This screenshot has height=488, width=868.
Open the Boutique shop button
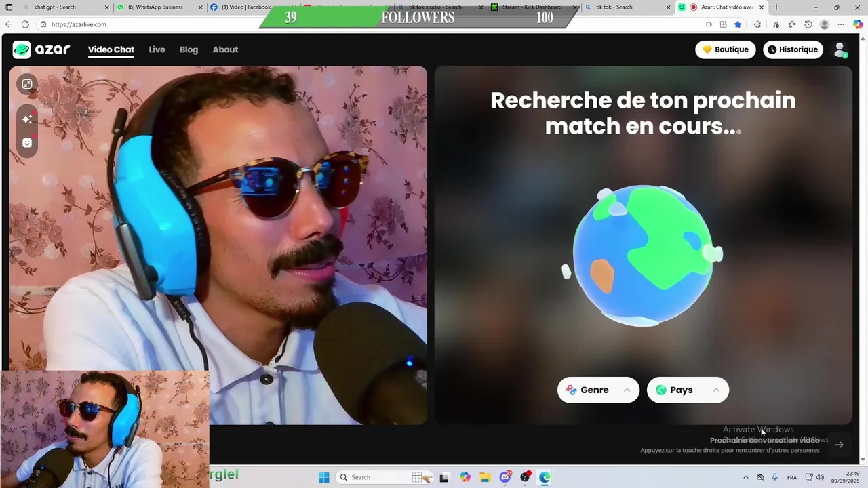point(725,49)
